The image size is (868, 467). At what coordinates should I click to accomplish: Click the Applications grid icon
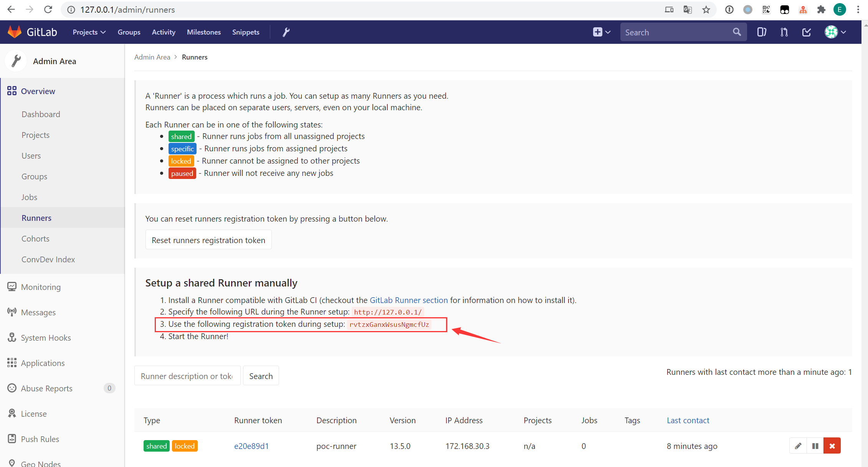pos(12,363)
